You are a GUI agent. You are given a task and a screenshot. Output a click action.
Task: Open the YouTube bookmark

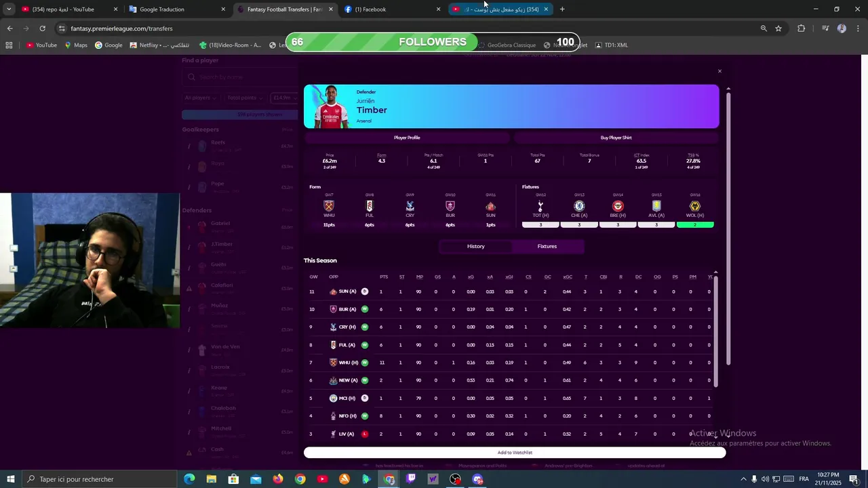pos(41,45)
